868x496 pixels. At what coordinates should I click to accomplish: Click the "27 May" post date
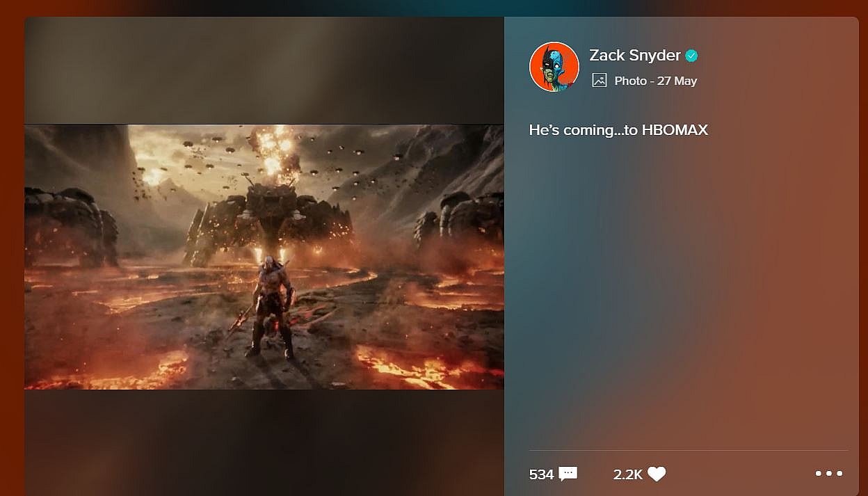coord(677,81)
